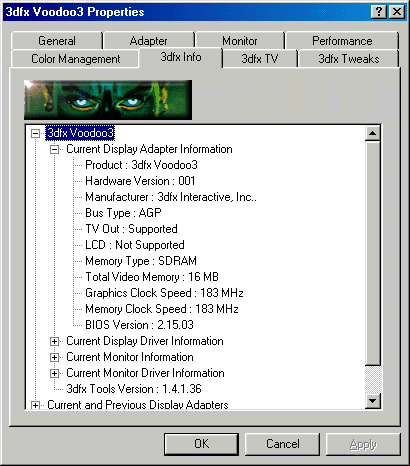The width and height of the screenshot is (410, 466).
Task: Expand Current Monitor Driver Information node
Action: (x=54, y=373)
